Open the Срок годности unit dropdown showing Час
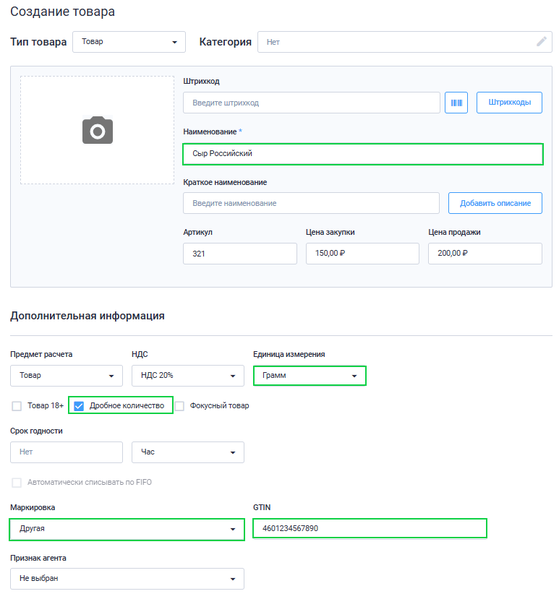Image resolution: width=559 pixels, height=599 pixels. tap(188, 452)
